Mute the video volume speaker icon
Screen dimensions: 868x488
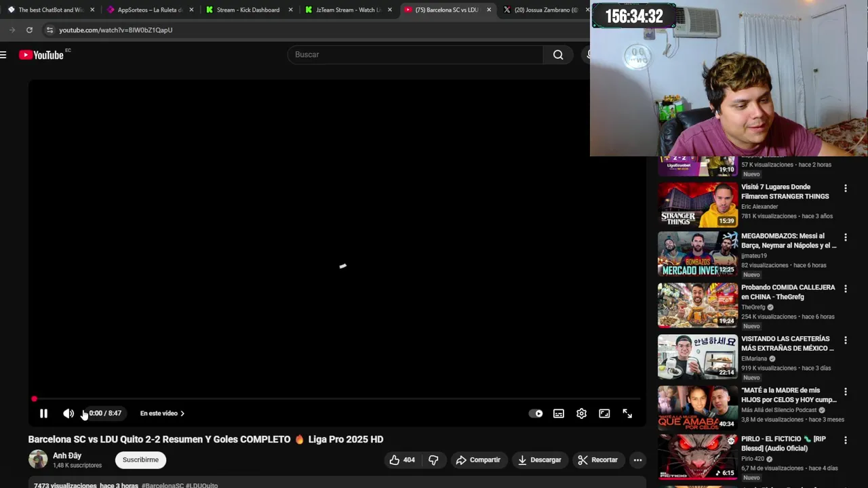pos(68,413)
